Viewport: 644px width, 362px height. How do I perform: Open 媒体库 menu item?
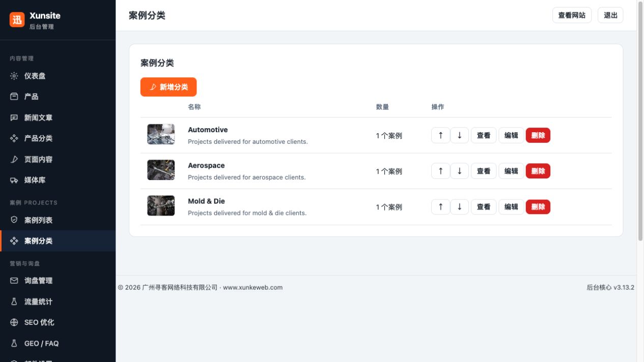(x=58, y=180)
